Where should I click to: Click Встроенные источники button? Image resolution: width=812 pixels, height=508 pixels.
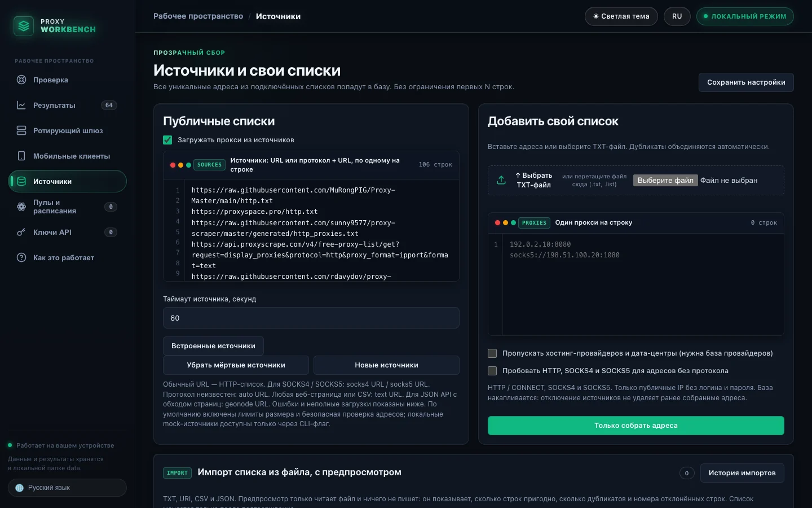(x=213, y=346)
